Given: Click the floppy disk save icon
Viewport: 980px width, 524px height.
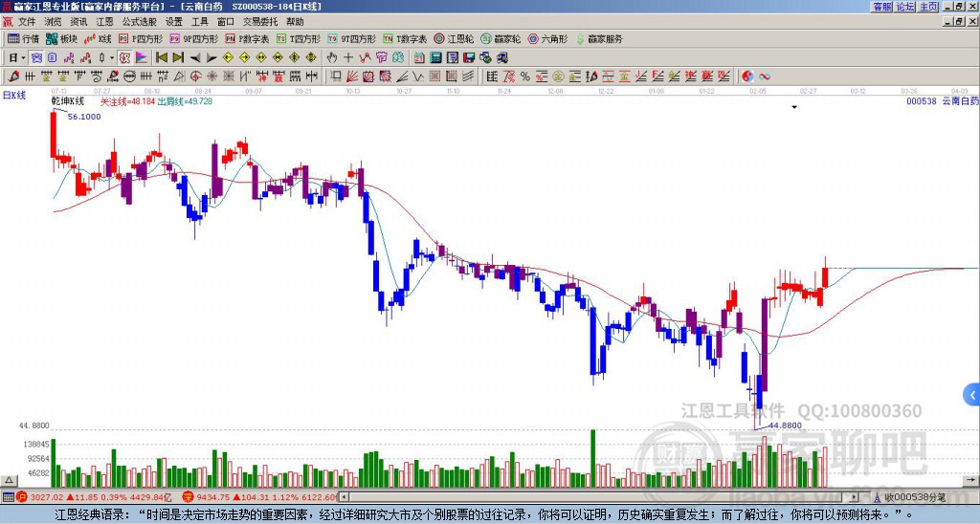Looking at the screenshot, I should coord(469,58).
